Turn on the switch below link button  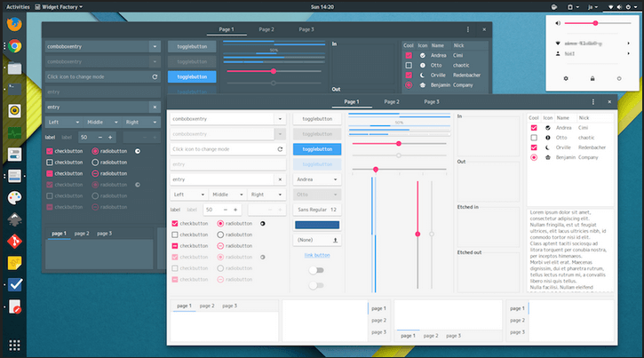point(314,270)
